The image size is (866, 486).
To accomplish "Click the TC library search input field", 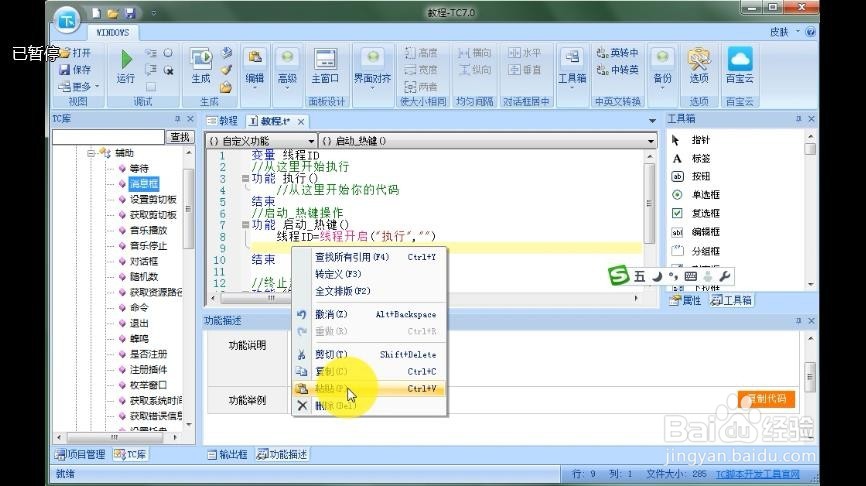I will (x=108, y=137).
